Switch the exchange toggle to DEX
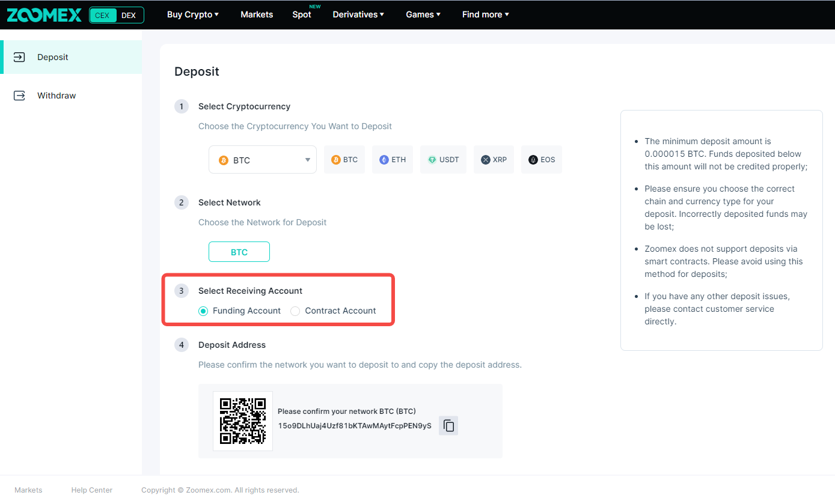The image size is (835, 504). [129, 15]
